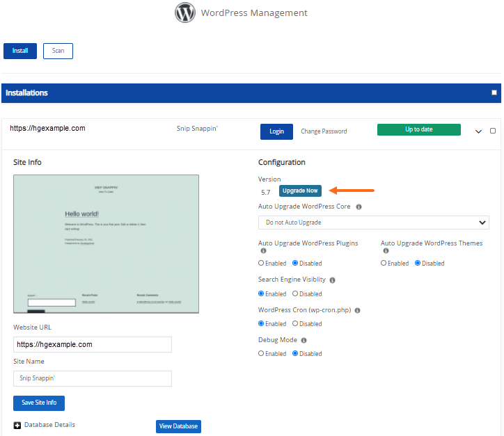Collapse the hgexample.com installation with chevron
Viewport: 504px width, 436px height.
point(478,131)
